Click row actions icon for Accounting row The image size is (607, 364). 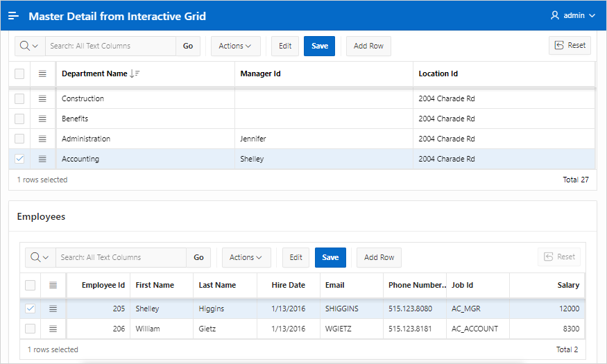pyautogui.click(x=42, y=159)
